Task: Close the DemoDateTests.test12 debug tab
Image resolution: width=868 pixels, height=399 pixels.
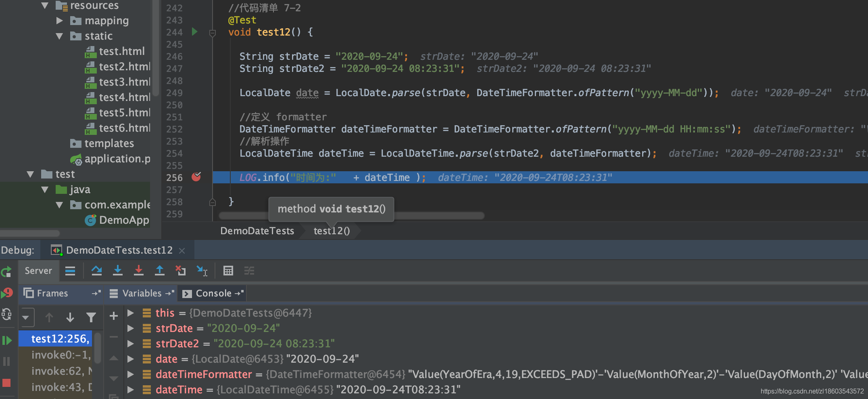Action: point(182,251)
